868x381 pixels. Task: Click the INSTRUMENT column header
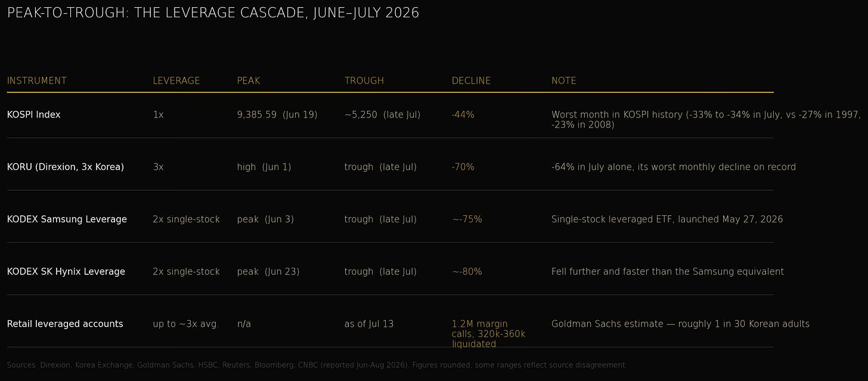(x=37, y=80)
